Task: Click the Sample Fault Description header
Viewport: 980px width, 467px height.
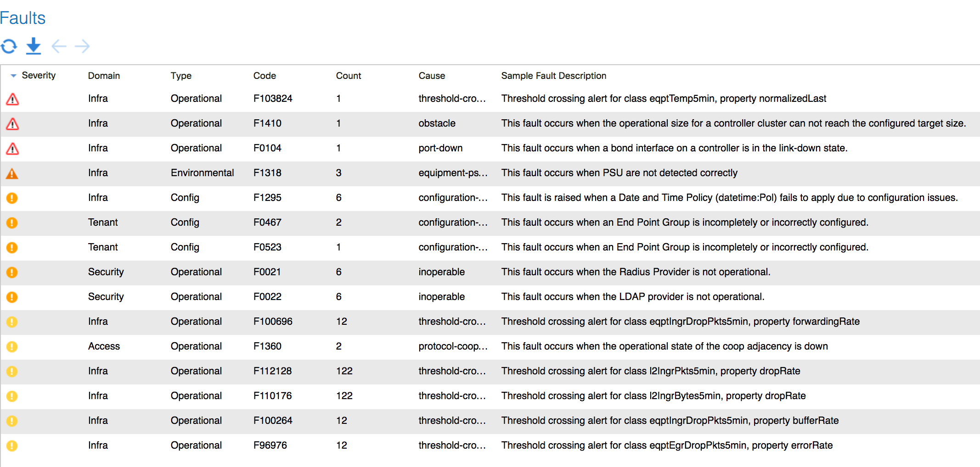Action: tap(553, 76)
